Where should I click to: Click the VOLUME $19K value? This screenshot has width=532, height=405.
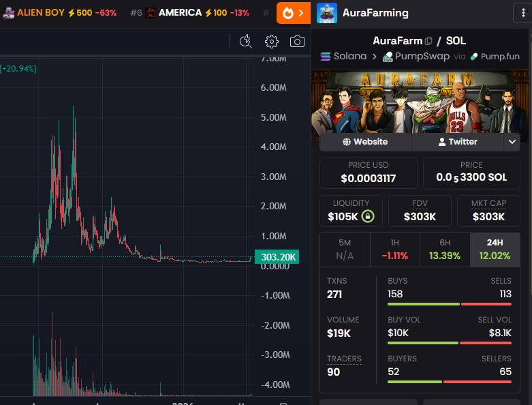coord(339,333)
